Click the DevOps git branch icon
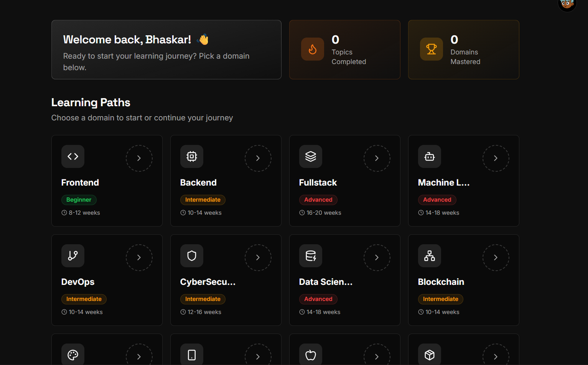The width and height of the screenshot is (588, 365). click(x=73, y=256)
